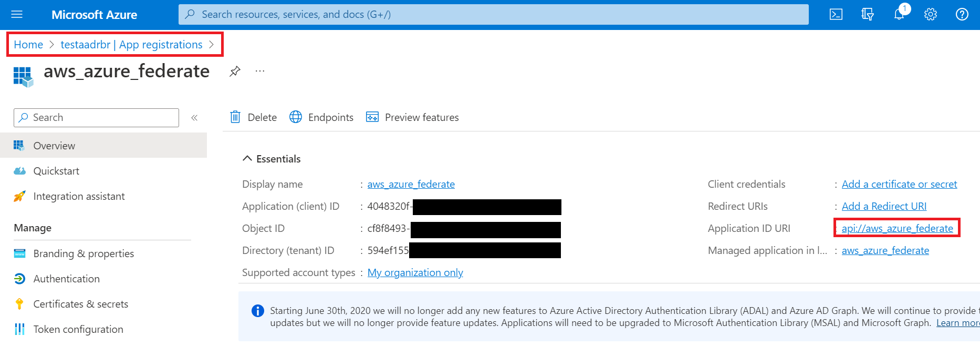Open the Endpoints panel
The width and height of the screenshot is (980, 346).
click(x=321, y=117)
